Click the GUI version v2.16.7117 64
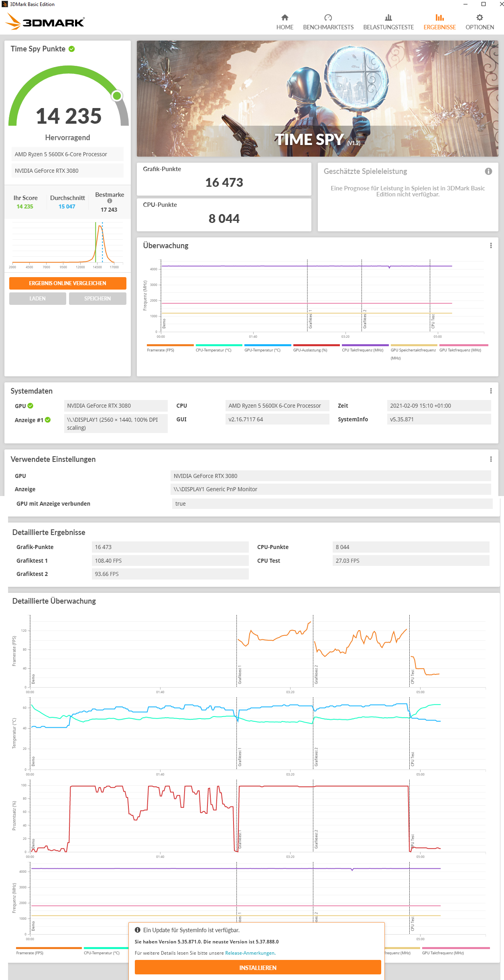The height and width of the screenshot is (980, 504). pyautogui.click(x=277, y=419)
